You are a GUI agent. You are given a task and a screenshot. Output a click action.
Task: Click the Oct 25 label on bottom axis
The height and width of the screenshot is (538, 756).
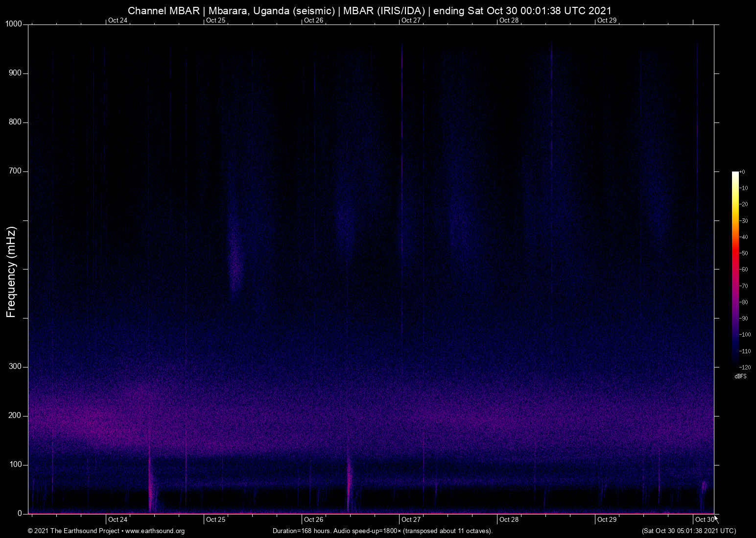point(215,519)
